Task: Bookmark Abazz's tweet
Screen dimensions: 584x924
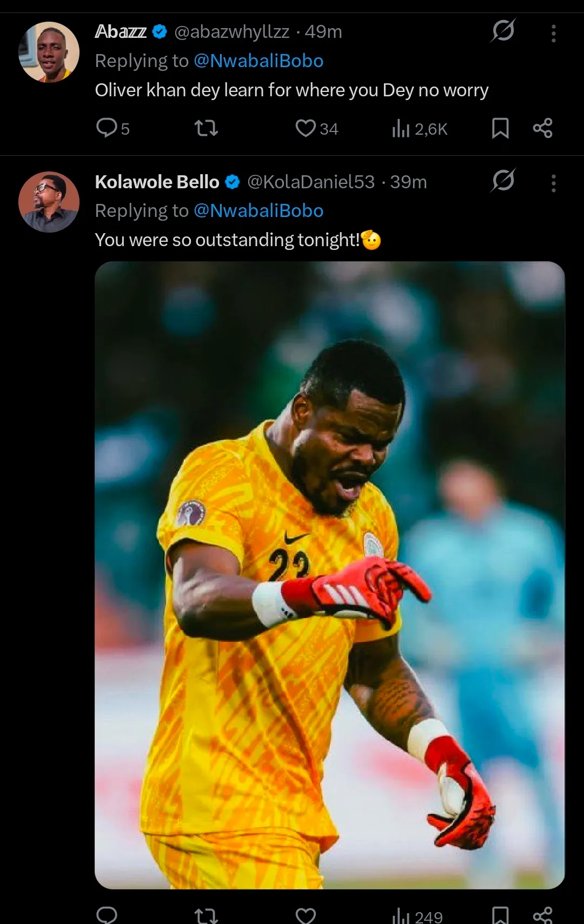Action: pos(500,128)
